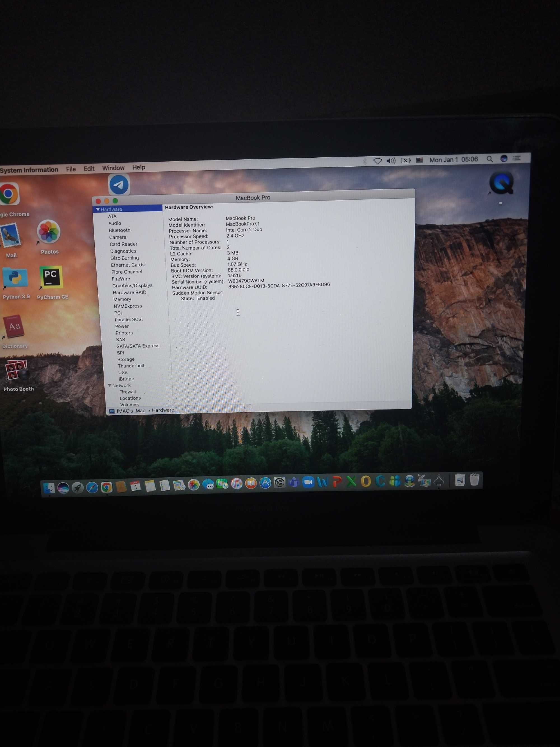Image resolution: width=560 pixels, height=747 pixels.
Task: Collapse the Network disclosure triangle
Action: coord(109,385)
